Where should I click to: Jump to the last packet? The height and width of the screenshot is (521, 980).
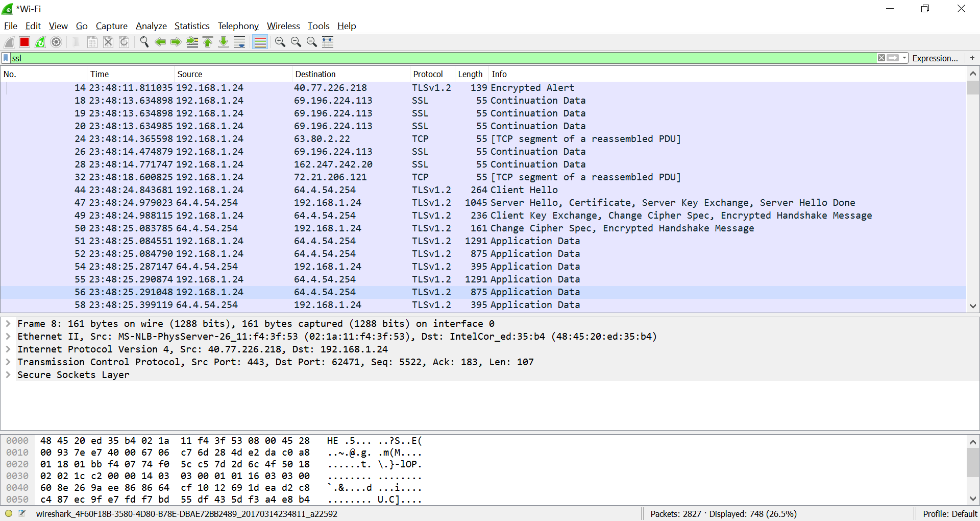coord(224,42)
